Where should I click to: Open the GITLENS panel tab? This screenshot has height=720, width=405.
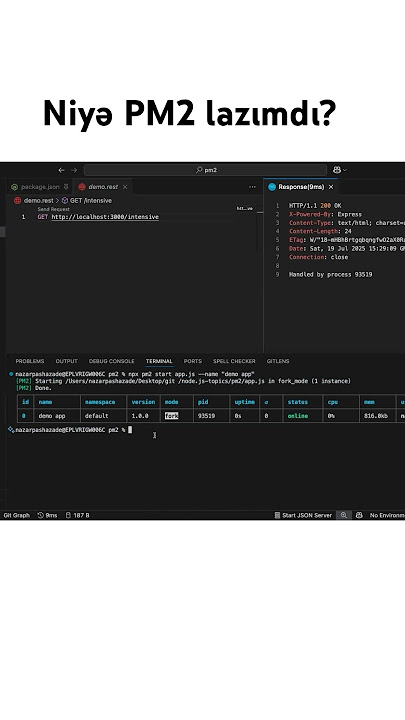278,361
